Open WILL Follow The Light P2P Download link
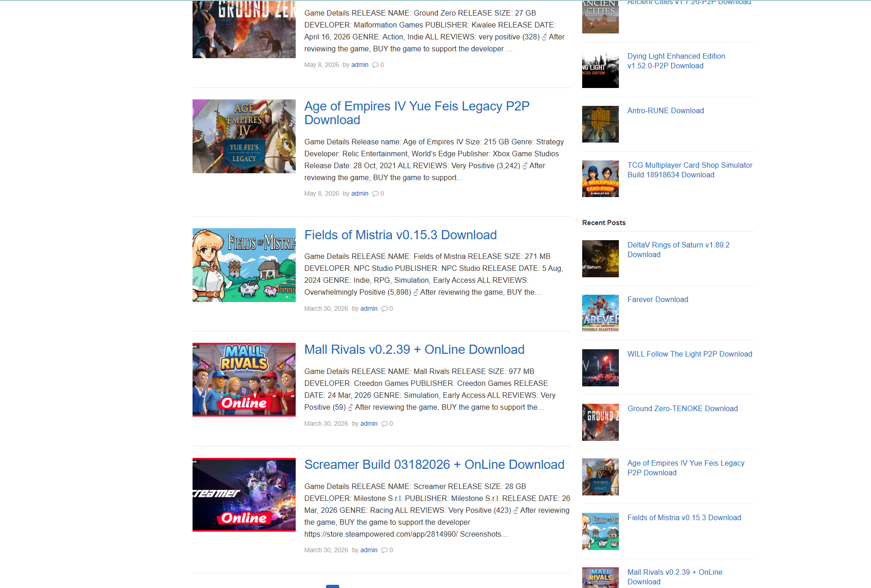The width and height of the screenshot is (871, 588). coord(690,354)
